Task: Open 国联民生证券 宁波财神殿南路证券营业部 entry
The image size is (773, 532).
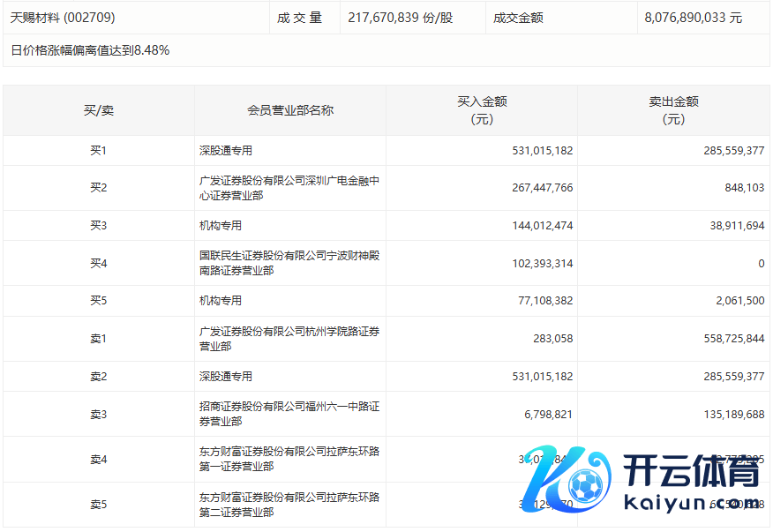Action: click(x=289, y=263)
